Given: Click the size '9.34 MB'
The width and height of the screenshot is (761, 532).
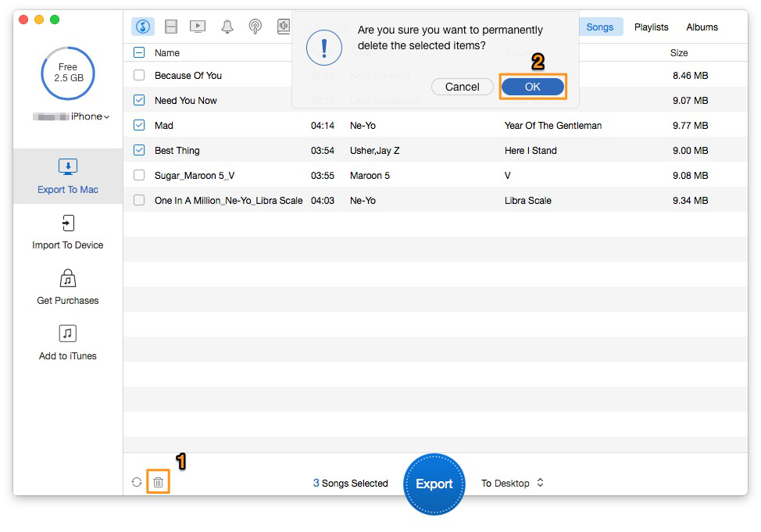Looking at the screenshot, I should (x=690, y=201).
